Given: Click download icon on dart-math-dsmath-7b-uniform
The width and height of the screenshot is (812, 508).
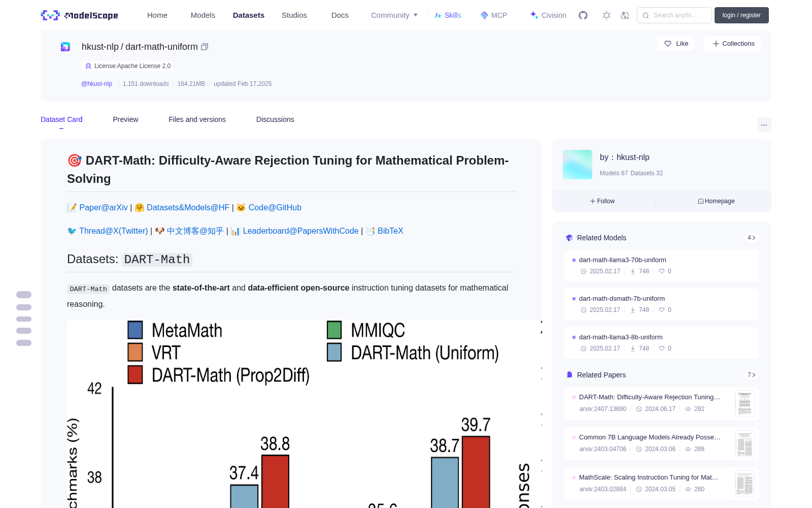Looking at the screenshot, I should [633, 310].
